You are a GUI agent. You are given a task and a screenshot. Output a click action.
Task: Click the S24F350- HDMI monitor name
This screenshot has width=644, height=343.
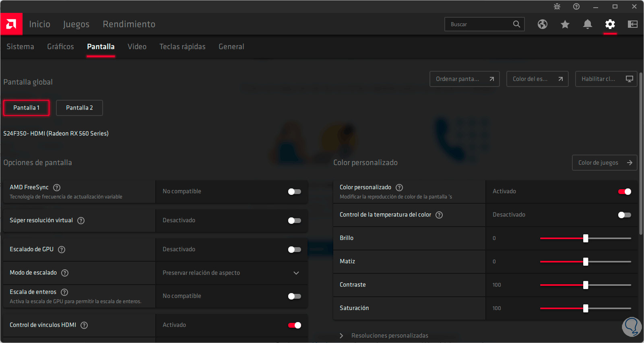(x=56, y=133)
